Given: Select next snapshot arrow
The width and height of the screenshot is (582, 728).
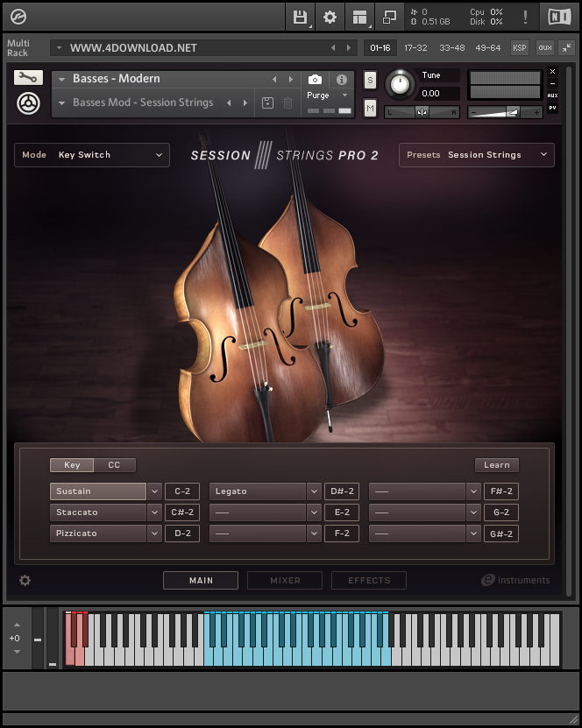Looking at the screenshot, I should 245,102.
